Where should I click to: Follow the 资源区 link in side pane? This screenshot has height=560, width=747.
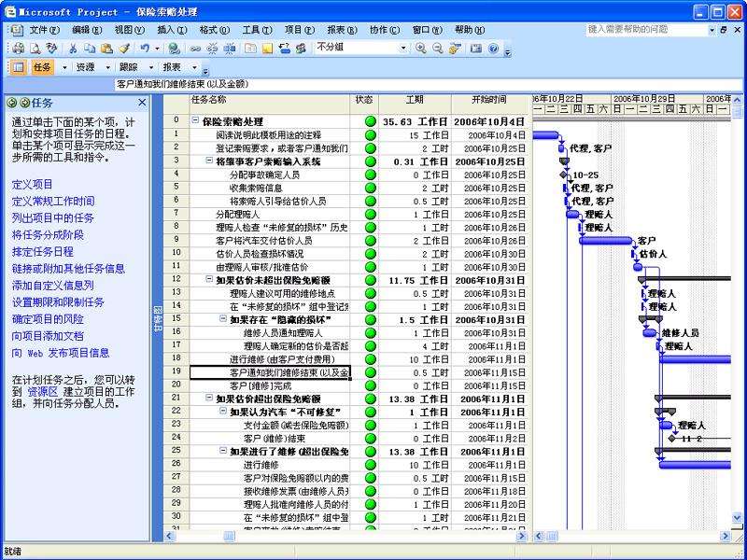click(x=43, y=392)
